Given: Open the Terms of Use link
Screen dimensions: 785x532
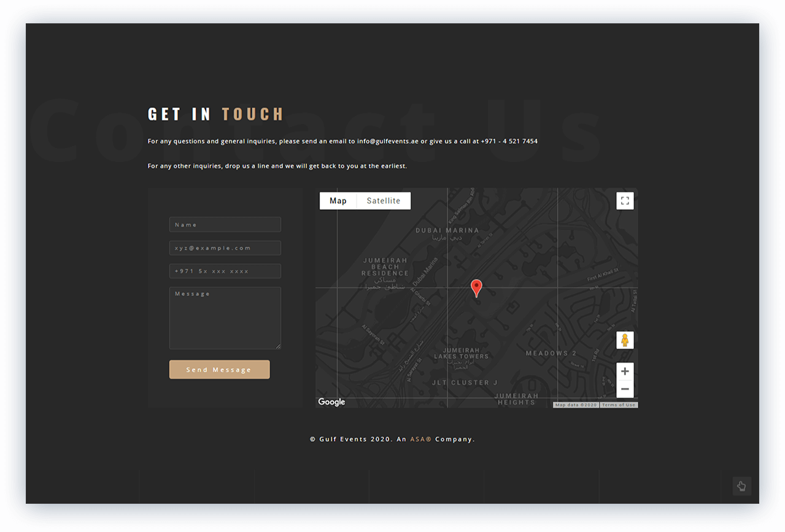Looking at the screenshot, I should (619, 405).
